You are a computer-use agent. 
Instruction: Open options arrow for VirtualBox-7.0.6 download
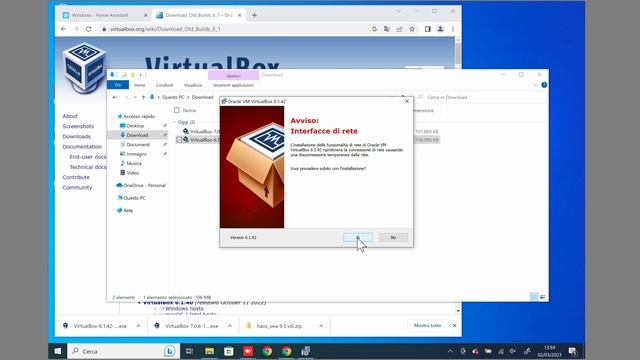230,326
